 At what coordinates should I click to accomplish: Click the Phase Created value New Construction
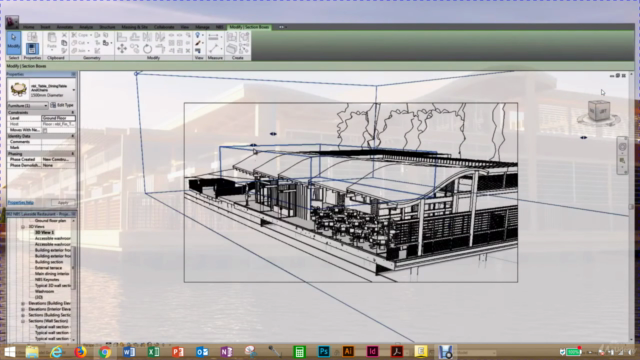[x=58, y=159]
